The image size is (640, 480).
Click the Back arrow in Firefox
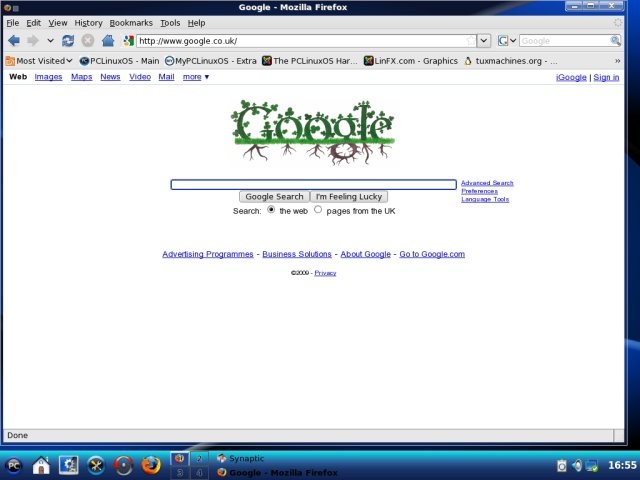14,40
